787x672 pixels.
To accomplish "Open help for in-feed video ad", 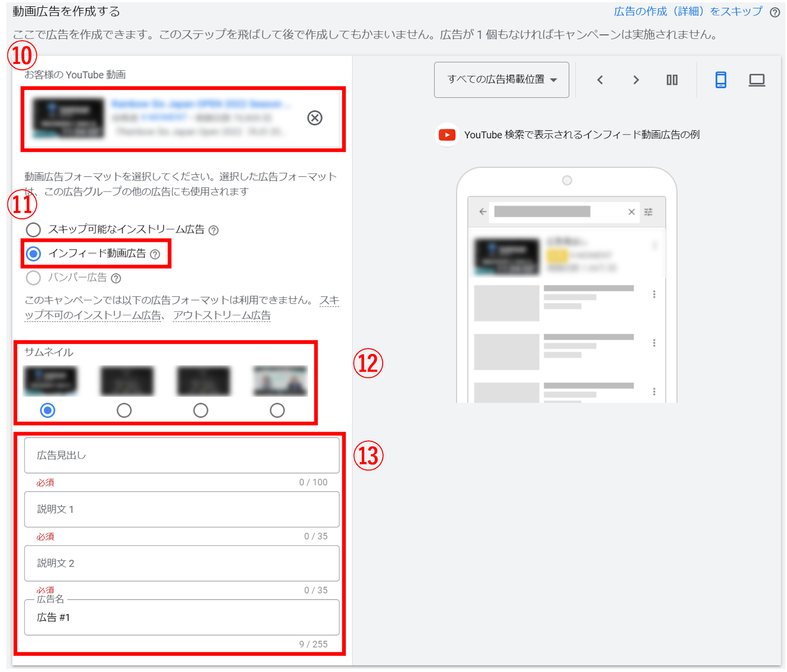I will click(155, 254).
